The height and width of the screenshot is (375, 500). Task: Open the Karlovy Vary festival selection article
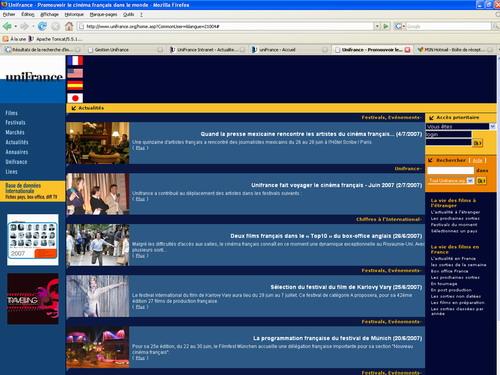346,287
